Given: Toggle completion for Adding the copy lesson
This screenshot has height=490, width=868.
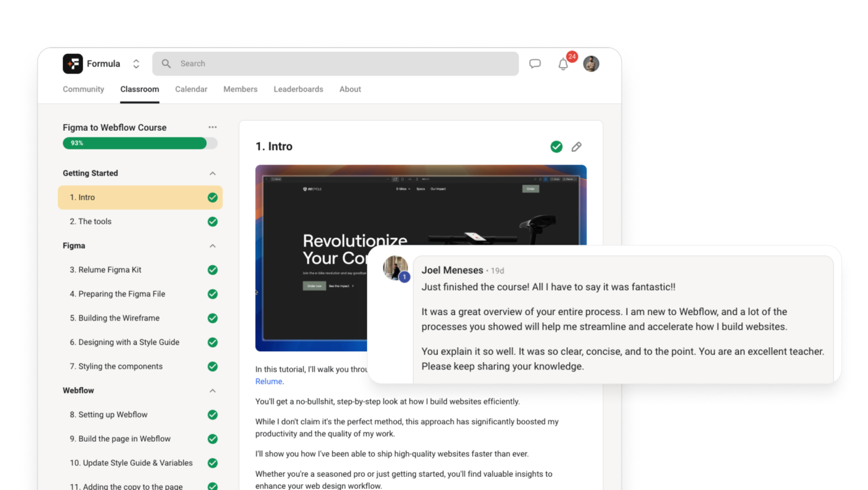Looking at the screenshot, I should click(x=212, y=486).
